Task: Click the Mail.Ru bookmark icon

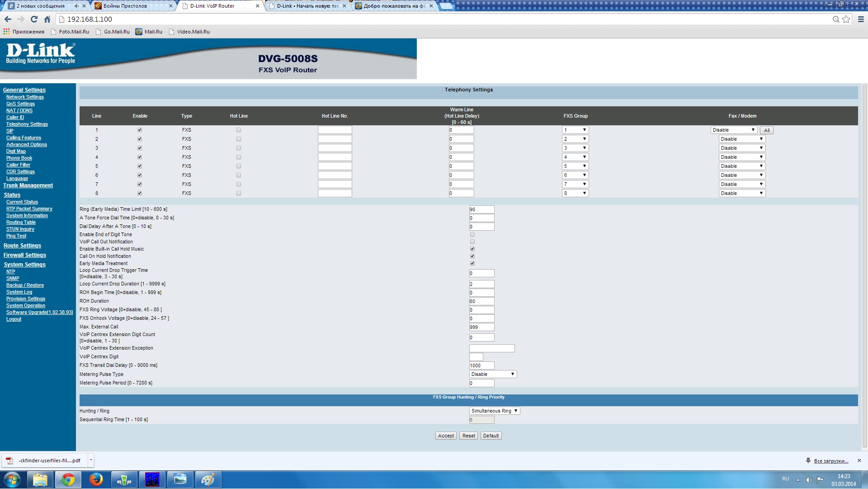Action: (139, 32)
